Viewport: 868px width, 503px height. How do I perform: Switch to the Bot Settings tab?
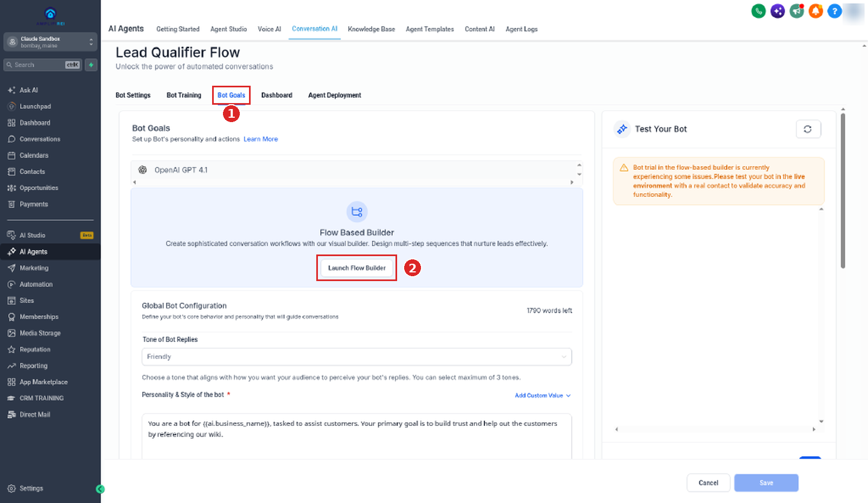coord(133,95)
